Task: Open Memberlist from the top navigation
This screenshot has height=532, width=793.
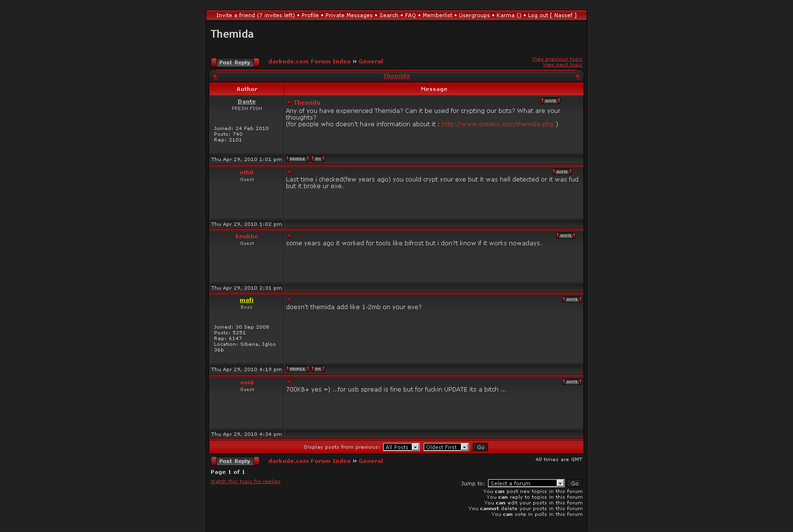Action: coord(437,15)
